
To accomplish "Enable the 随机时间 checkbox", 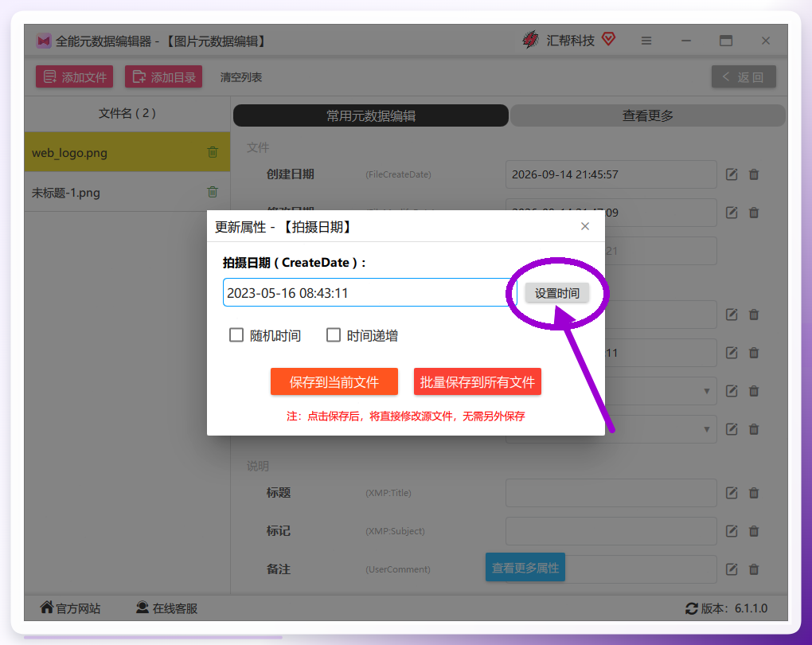I will pos(236,335).
